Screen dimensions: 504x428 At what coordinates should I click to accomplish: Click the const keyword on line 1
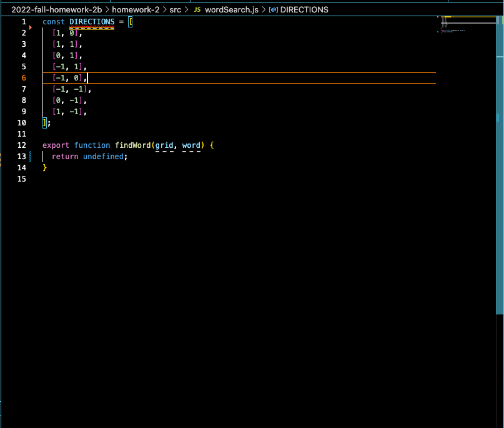(54, 22)
